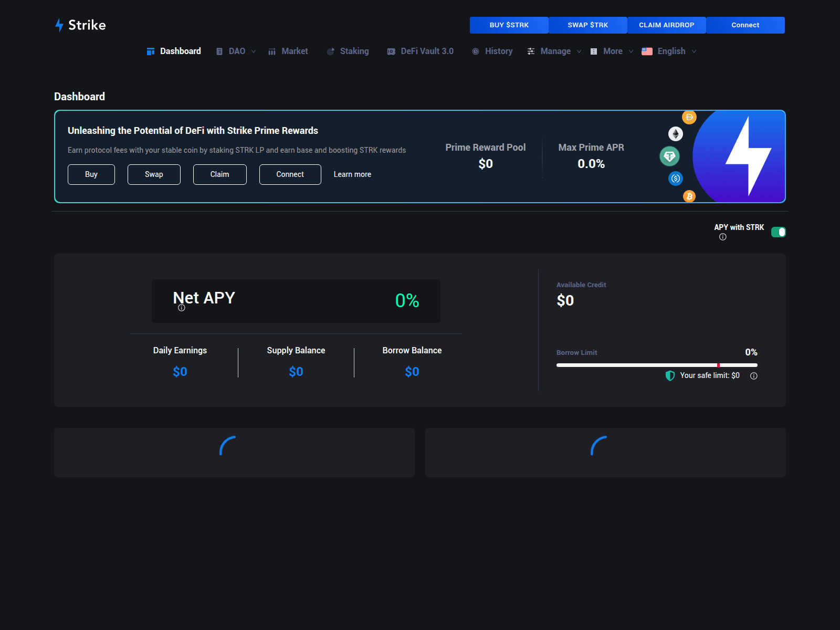Open the Learn more link

click(352, 174)
